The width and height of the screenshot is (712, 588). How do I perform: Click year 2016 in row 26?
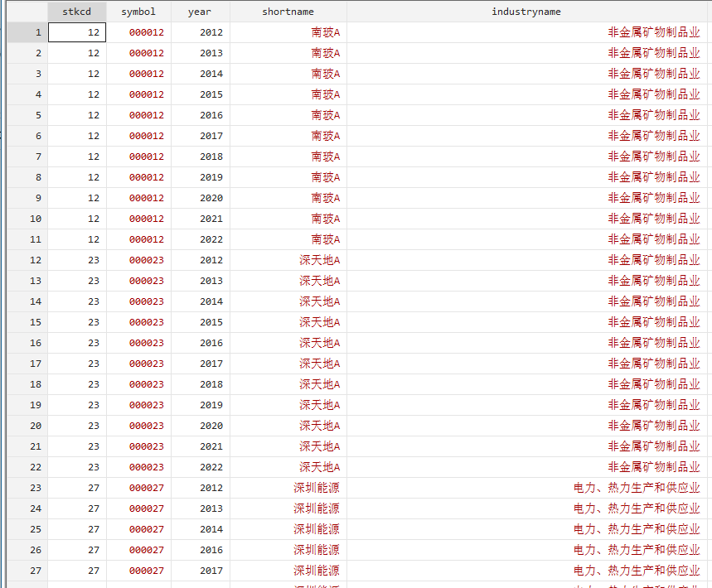211,550
